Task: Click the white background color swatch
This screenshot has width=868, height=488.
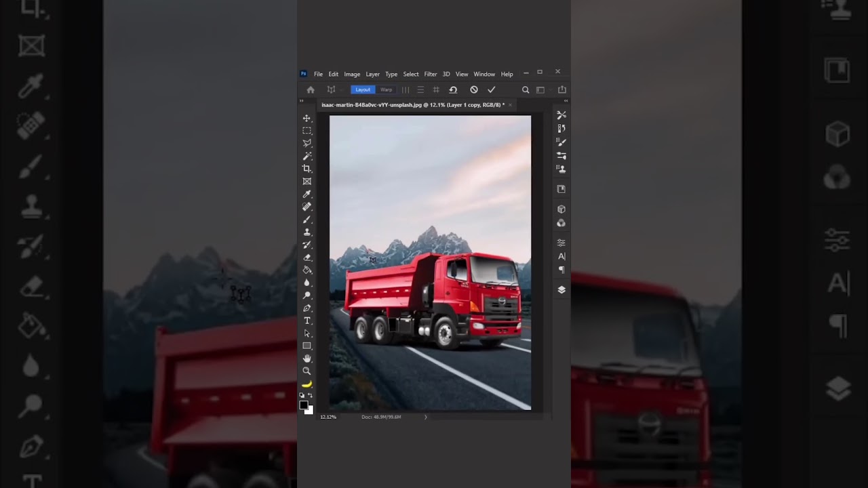Action: click(x=310, y=410)
